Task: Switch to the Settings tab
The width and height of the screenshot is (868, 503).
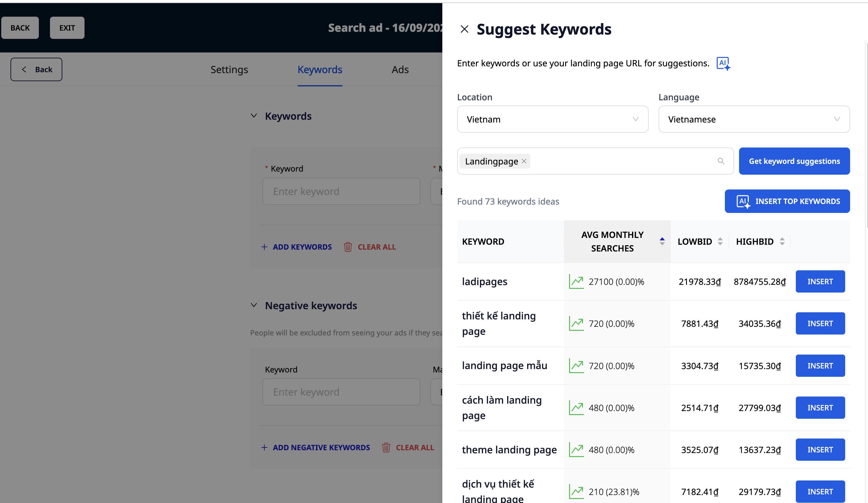Action: (229, 70)
